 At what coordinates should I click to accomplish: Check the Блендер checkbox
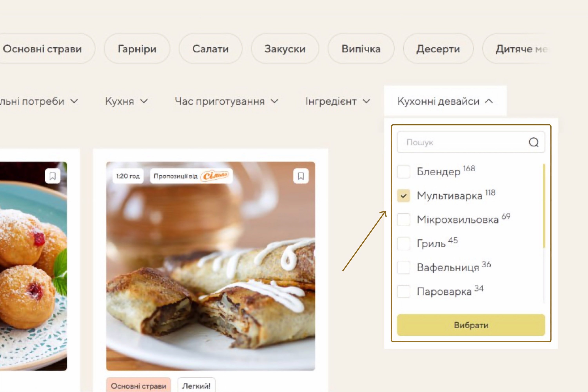point(404,172)
